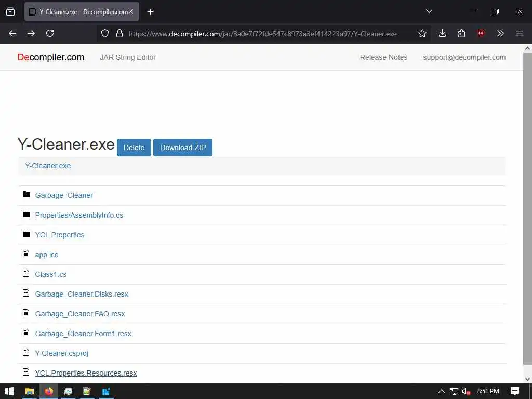This screenshot has height=399, width=532.
Task: Click file icon beside Garbage_Cleaner.Form1.resx
Action: click(26, 332)
